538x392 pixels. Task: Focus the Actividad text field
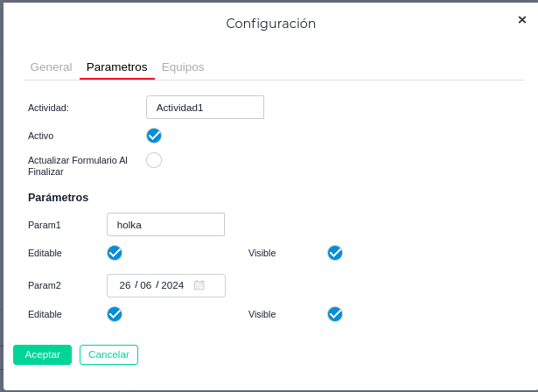[x=205, y=108]
